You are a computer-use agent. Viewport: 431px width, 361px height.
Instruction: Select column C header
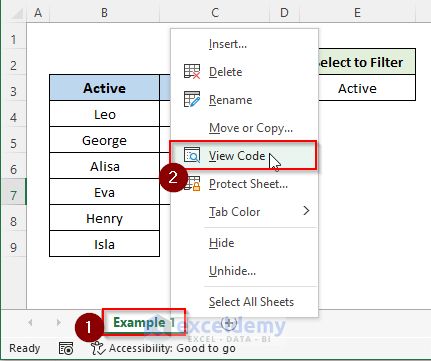point(215,13)
